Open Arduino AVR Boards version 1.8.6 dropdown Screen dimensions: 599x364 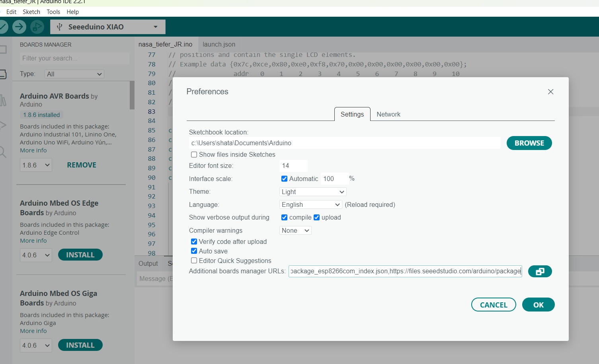(36, 165)
